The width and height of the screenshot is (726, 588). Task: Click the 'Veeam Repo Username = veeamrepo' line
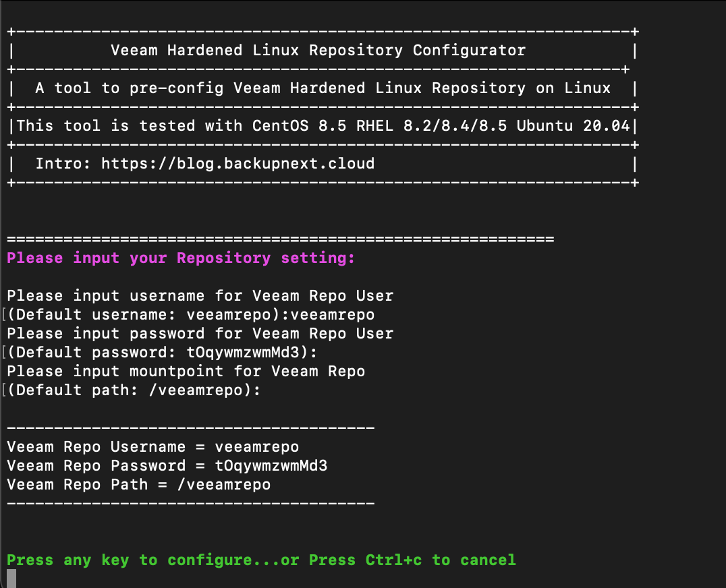[x=152, y=447]
